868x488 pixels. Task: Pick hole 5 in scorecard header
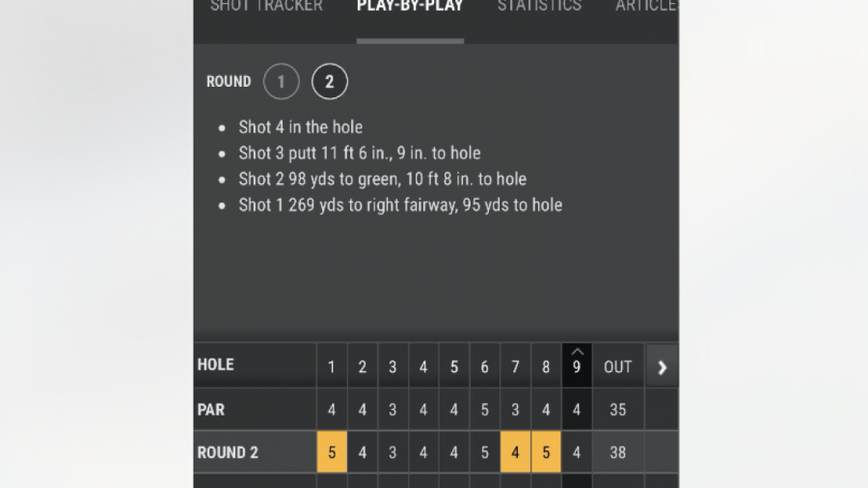pyautogui.click(x=454, y=366)
